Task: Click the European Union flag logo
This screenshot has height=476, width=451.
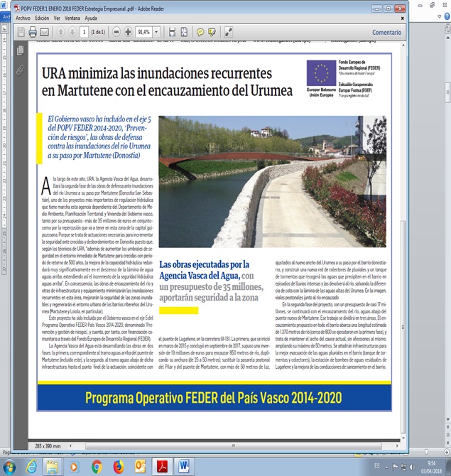Action: click(x=321, y=73)
